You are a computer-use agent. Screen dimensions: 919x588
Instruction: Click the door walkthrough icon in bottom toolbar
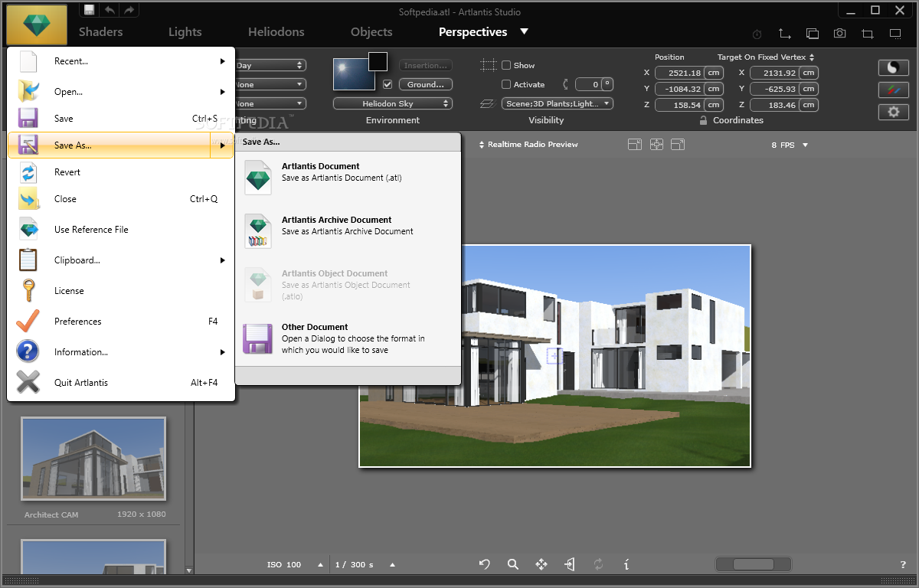click(x=569, y=564)
